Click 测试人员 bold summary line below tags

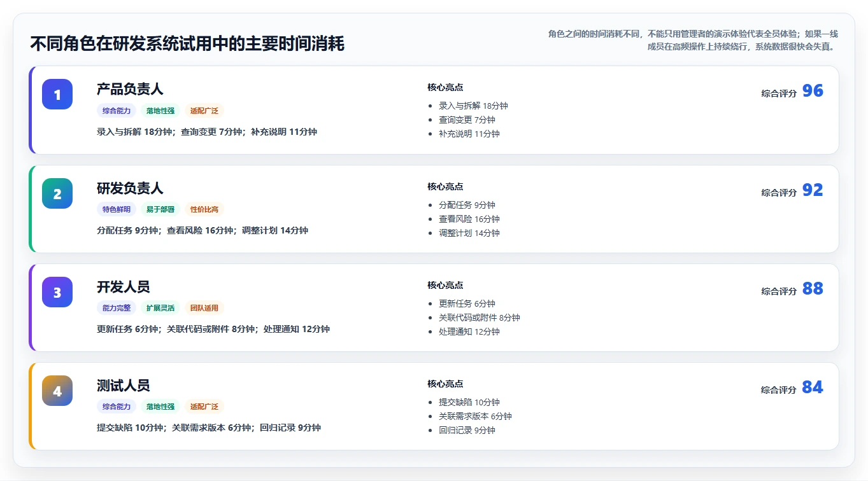pos(209,428)
